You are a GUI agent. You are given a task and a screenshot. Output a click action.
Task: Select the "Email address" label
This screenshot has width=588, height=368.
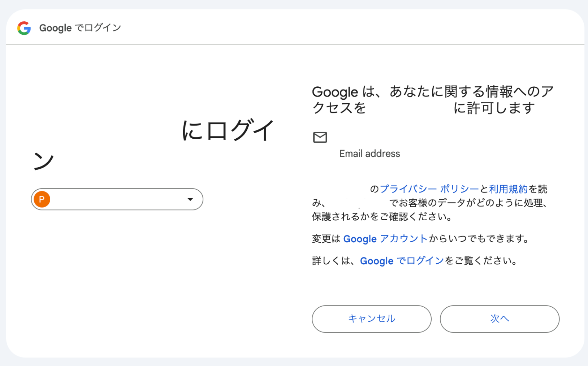click(369, 154)
